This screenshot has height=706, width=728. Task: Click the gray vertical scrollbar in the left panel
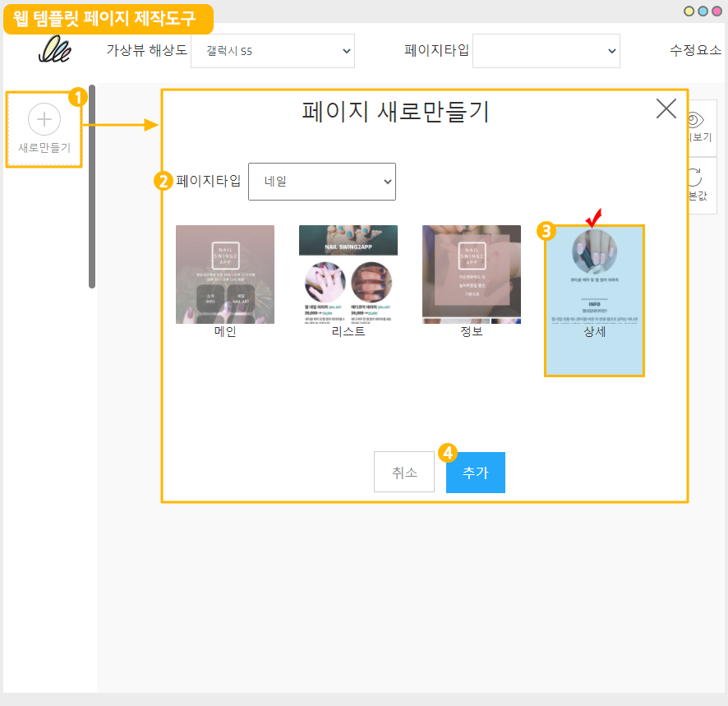92,186
